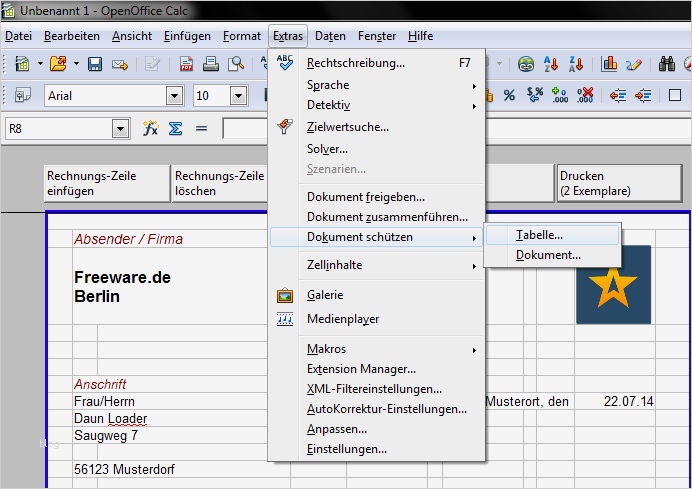Expand the Zellinhalte submenu

[x=377, y=265]
